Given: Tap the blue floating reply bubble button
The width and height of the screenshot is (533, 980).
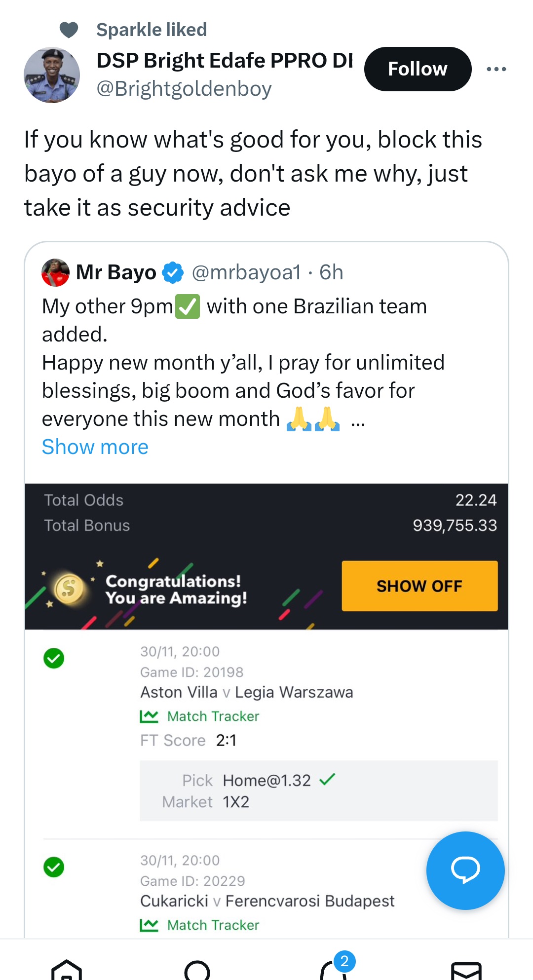Looking at the screenshot, I should tap(465, 870).
